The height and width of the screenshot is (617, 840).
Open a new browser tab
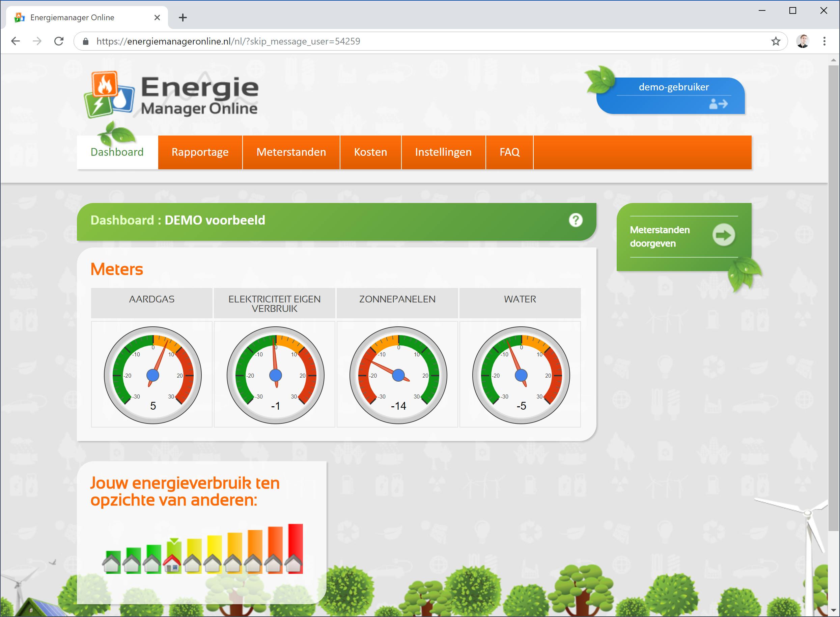coord(183,18)
